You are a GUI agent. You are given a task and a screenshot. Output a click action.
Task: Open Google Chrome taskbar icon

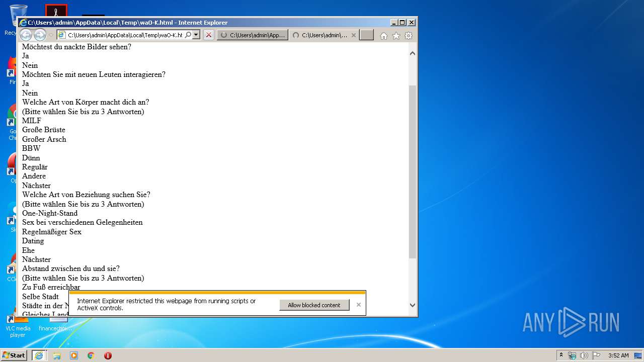91,355
